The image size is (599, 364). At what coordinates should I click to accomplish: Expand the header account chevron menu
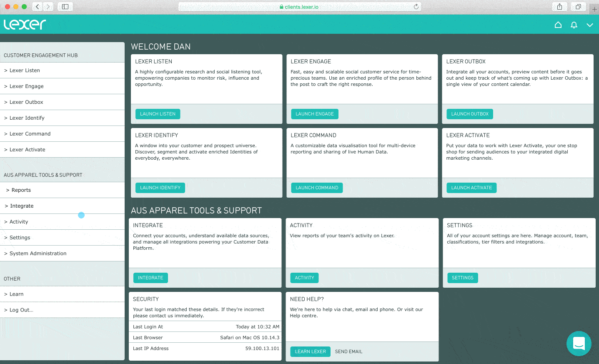pyautogui.click(x=590, y=25)
